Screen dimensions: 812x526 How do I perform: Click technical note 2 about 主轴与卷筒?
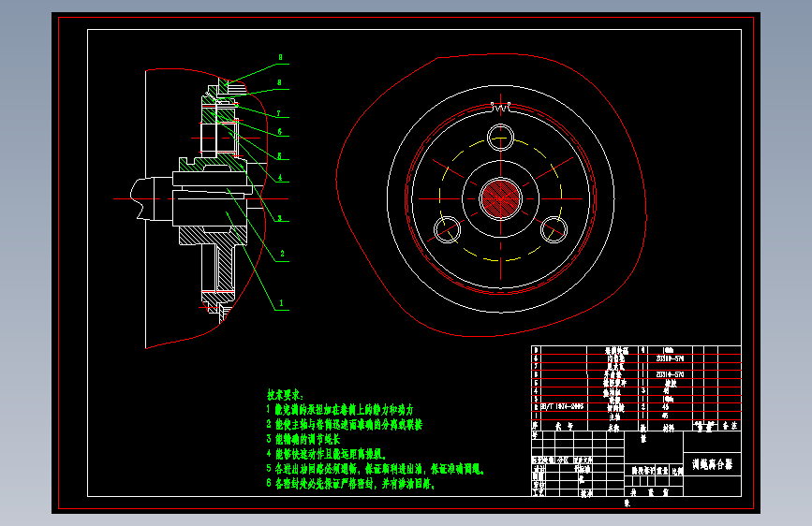pos(345,425)
